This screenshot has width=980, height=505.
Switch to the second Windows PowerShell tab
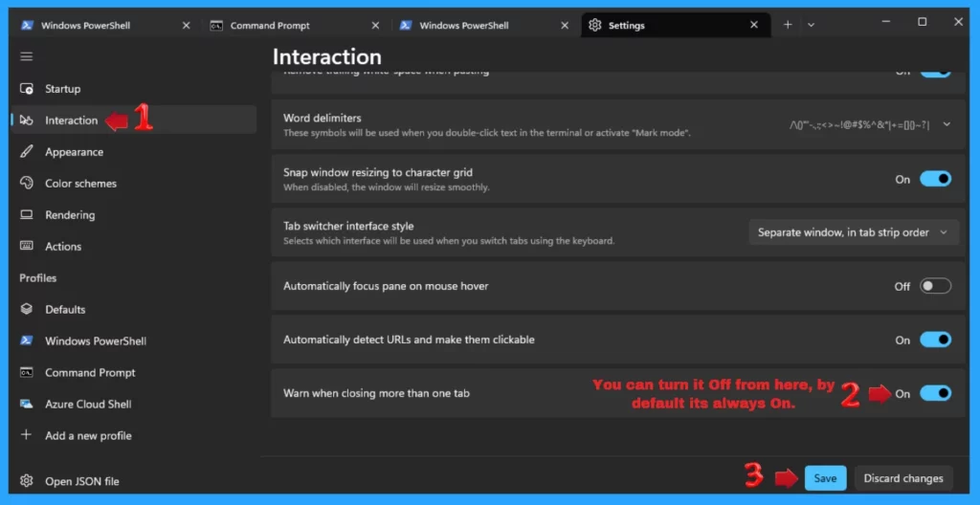(x=484, y=26)
